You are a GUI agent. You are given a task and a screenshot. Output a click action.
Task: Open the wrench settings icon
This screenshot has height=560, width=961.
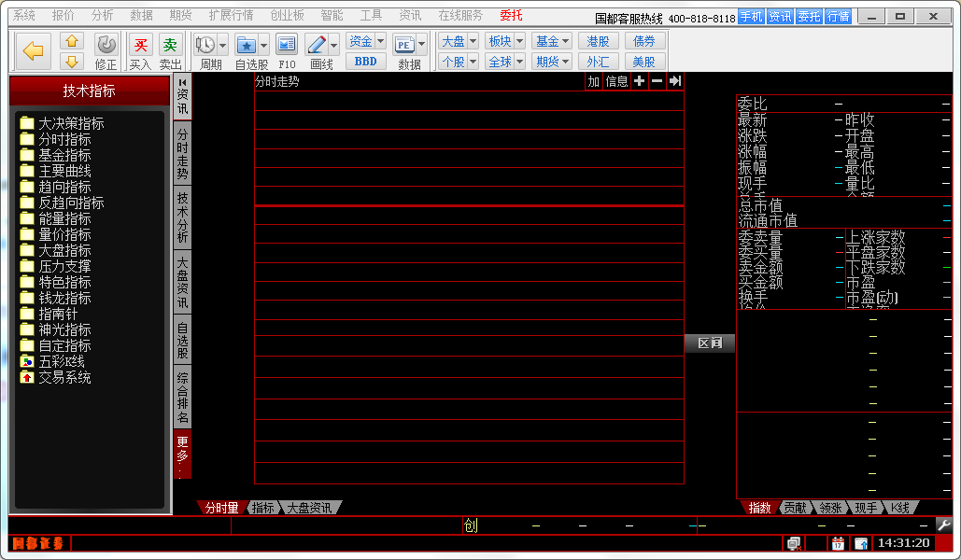click(943, 525)
